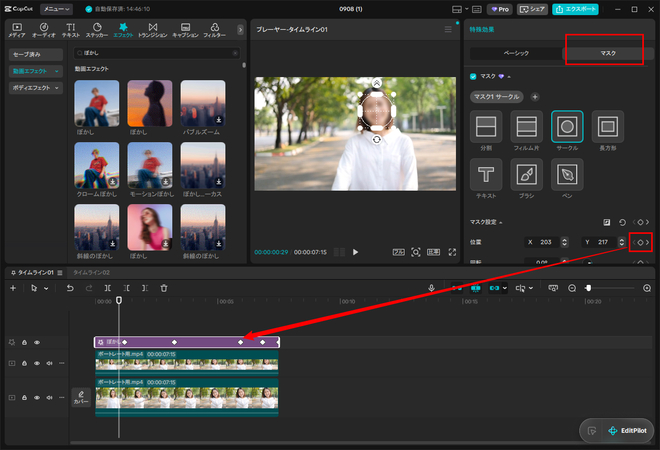Mute the bottom video track with カバー

click(x=49, y=397)
